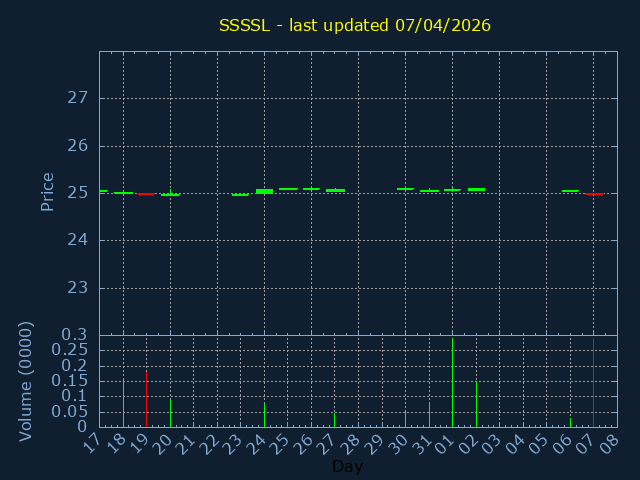Click volume tick label 0.1

74,396
